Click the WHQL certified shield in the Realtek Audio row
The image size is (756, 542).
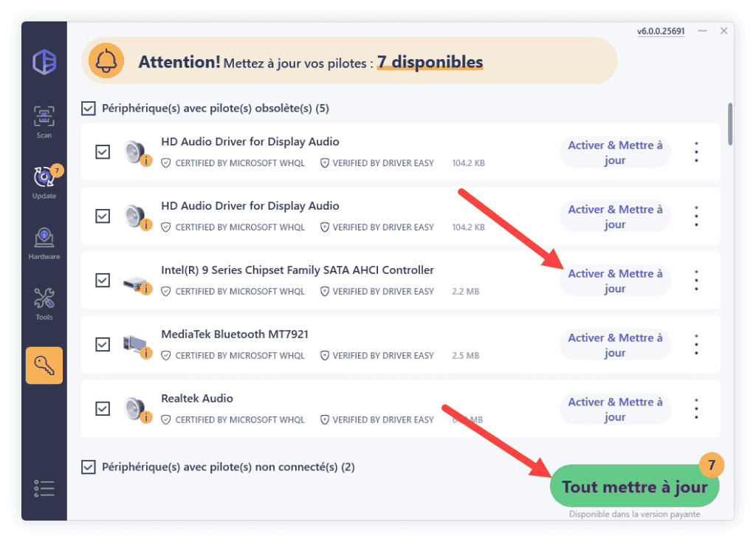click(x=166, y=419)
